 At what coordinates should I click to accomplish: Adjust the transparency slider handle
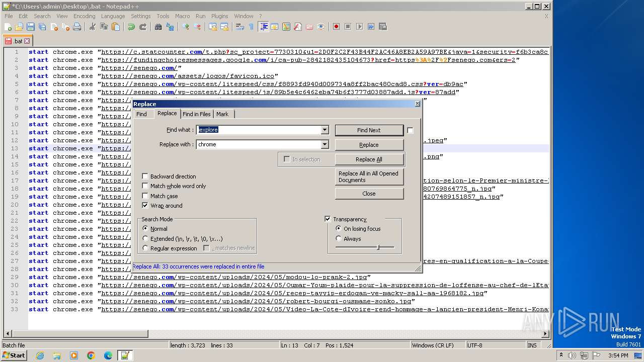378,247
